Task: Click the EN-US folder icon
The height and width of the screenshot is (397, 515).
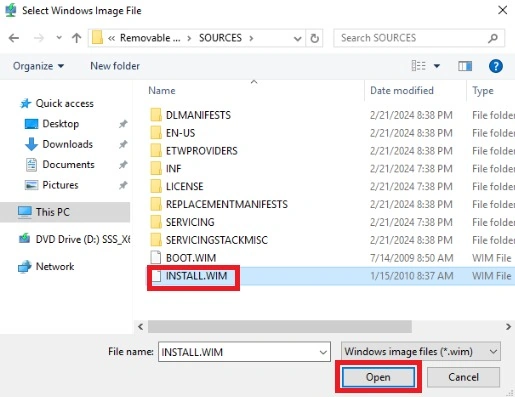Action: (156, 133)
